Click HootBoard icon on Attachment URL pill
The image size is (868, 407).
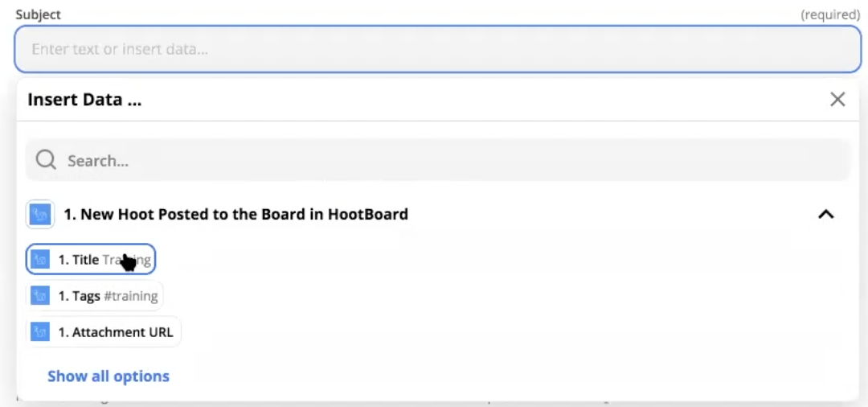[40, 332]
